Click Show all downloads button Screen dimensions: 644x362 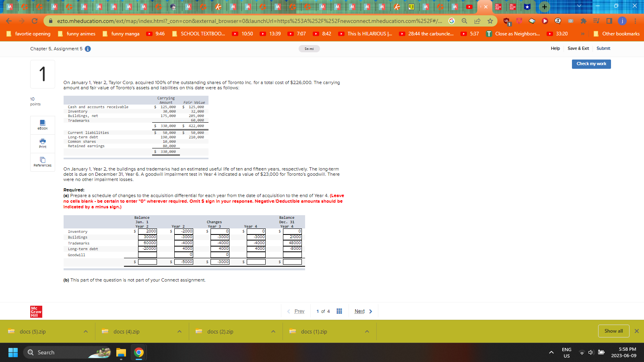(614, 331)
